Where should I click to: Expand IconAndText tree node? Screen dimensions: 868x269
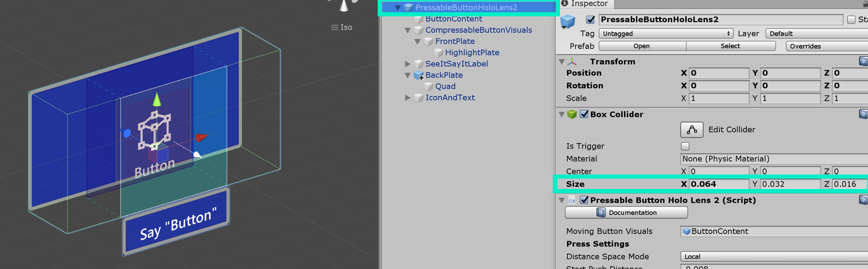coord(408,97)
